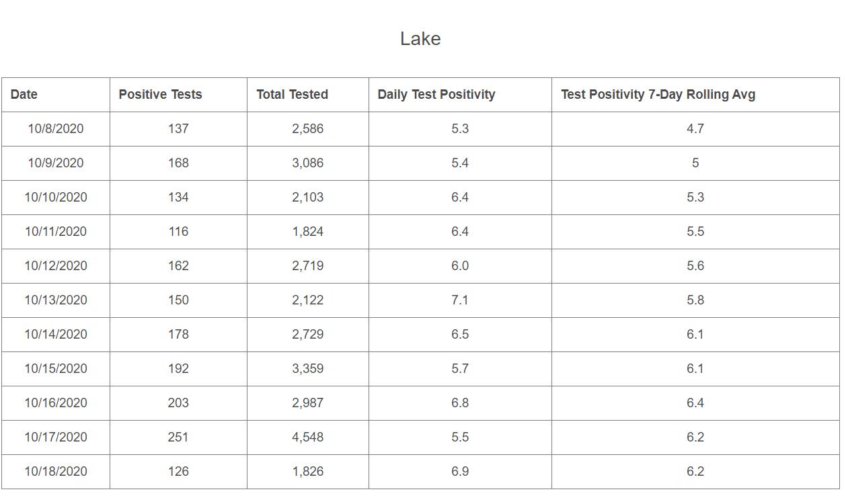Click the Total Tested column header
Viewport: 846px width, 504px height.
[292, 95]
